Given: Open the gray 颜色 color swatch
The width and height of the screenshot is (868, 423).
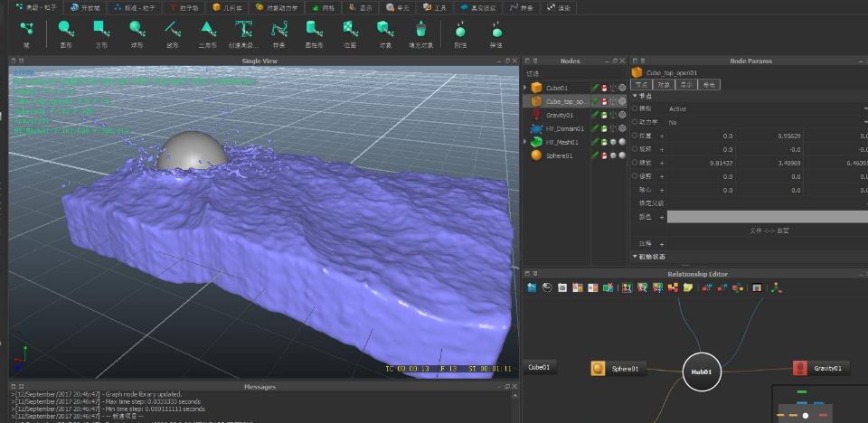Looking at the screenshot, I should pos(768,217).
